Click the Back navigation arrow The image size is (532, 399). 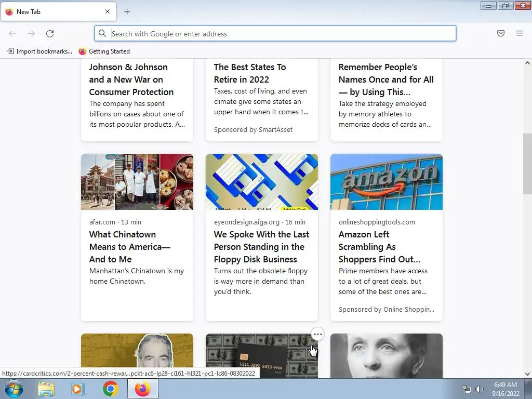pos(12,34)
